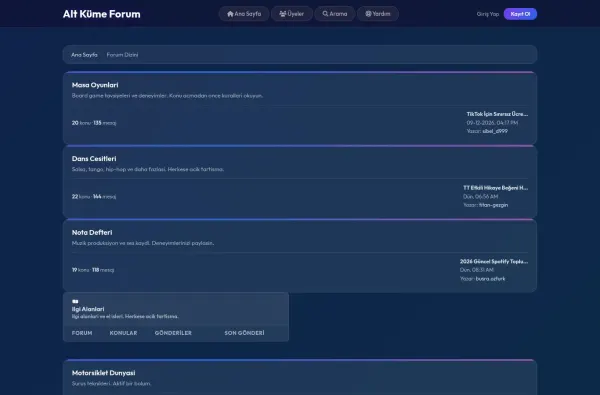Image resolution: width=600 pixels, height=395 pixels.
Task: Open İlgi Alanları category title
Action: (88, 309)
